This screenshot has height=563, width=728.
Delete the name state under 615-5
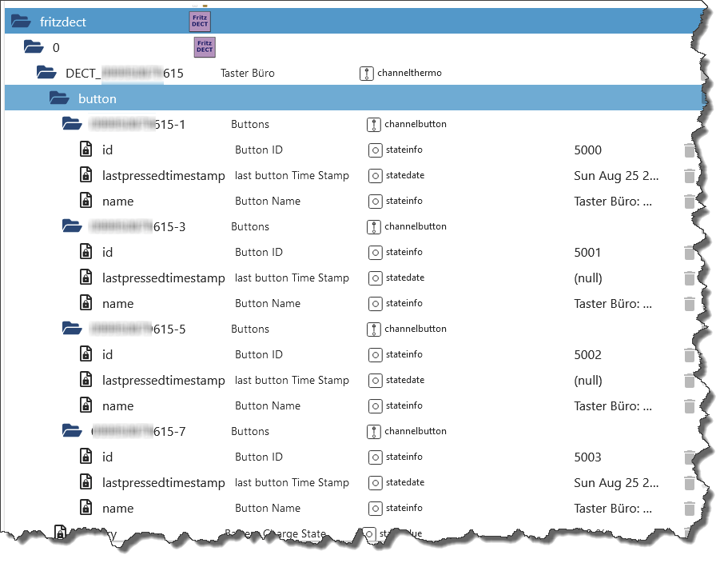coord(690,406)
